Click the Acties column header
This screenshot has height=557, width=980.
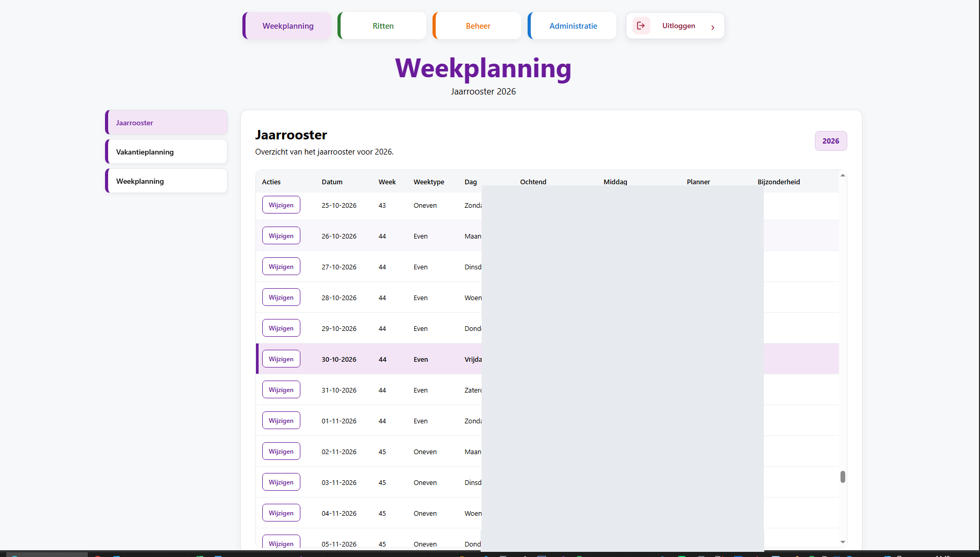click(271, 182)
